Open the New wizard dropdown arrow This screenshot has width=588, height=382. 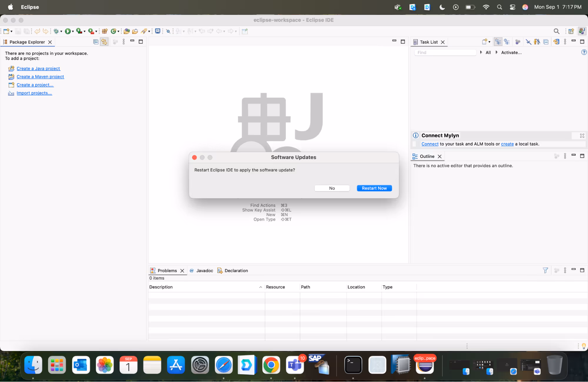[x=11, y=31]
